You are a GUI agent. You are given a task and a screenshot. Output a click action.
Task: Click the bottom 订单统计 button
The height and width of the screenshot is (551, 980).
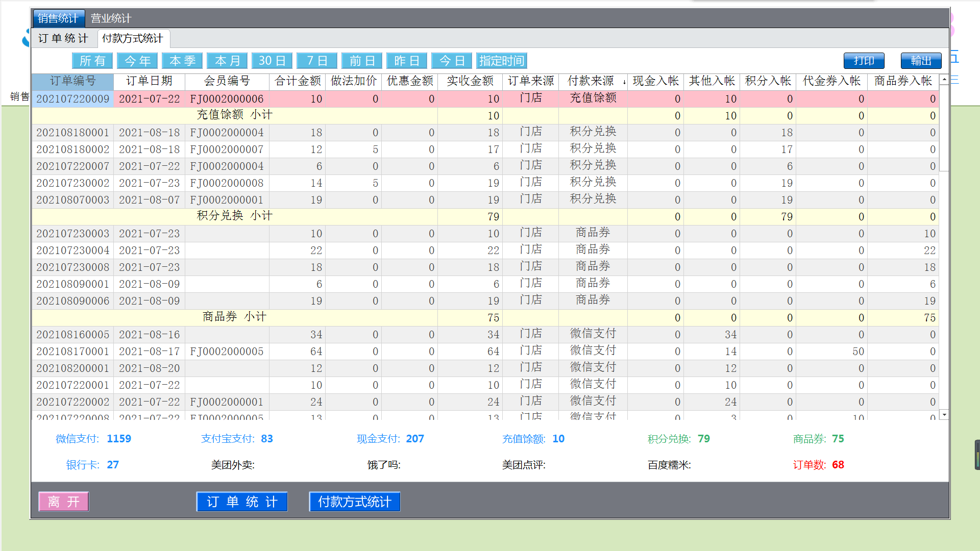[x=242, y=502]
